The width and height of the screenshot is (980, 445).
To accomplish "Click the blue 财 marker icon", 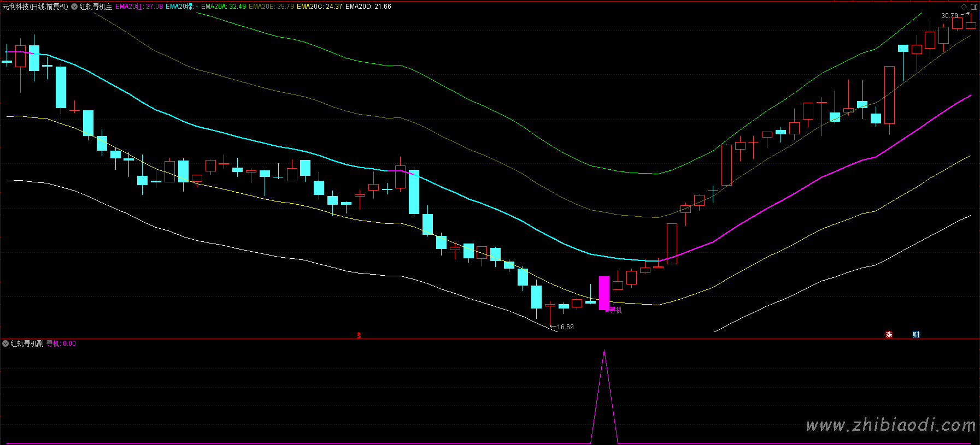I will [916, 334].
